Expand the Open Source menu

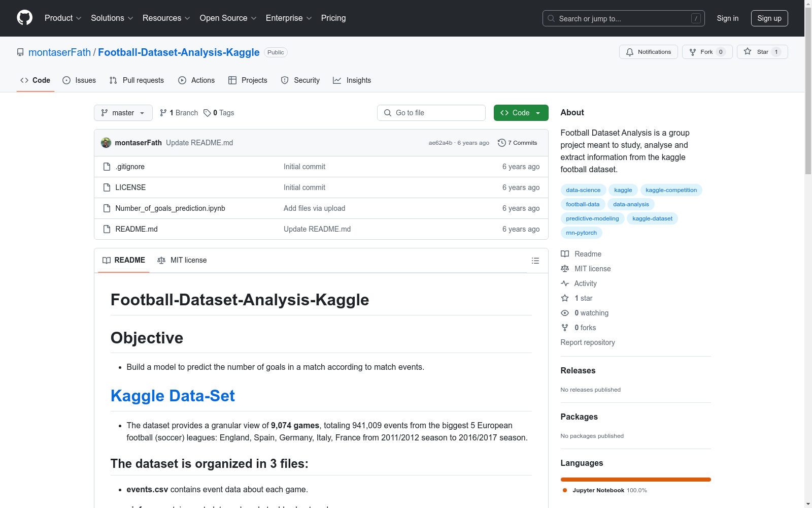(x=228, y=18)
